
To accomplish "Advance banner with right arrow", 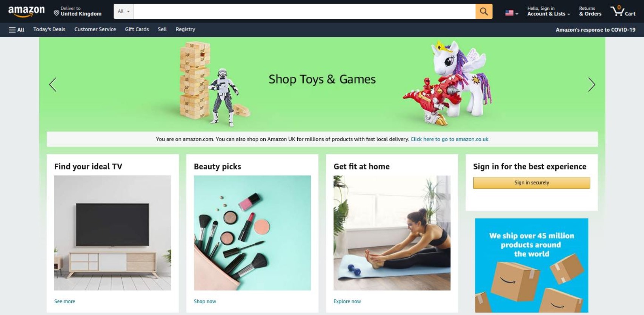I will (x=591, y=84).
